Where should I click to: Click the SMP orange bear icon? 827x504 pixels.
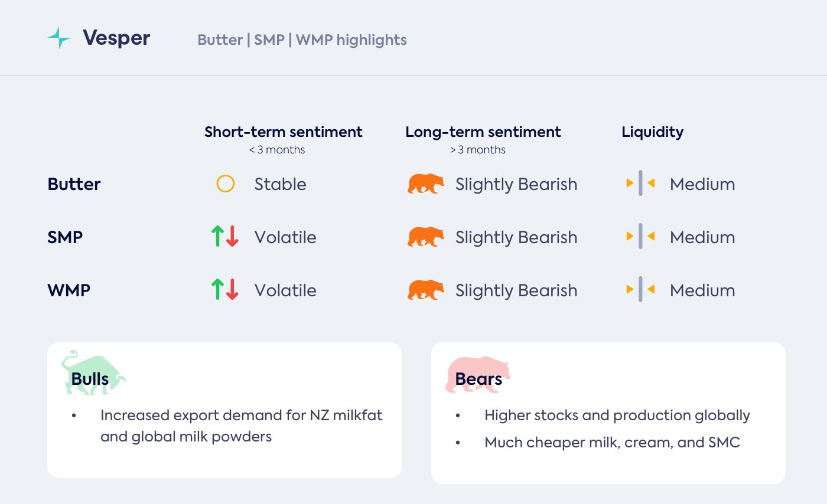pos(425,237)
